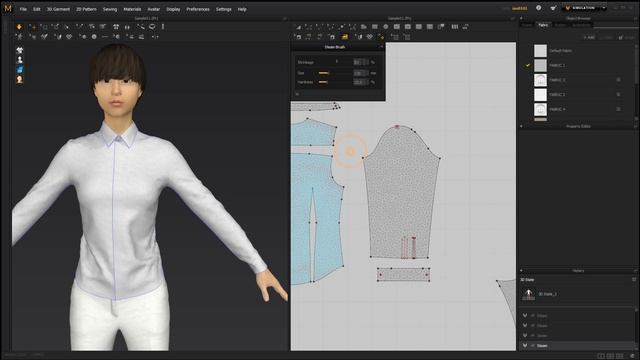Open the Materials menu
Screen dimensions: 640x360
pos(132,9)
